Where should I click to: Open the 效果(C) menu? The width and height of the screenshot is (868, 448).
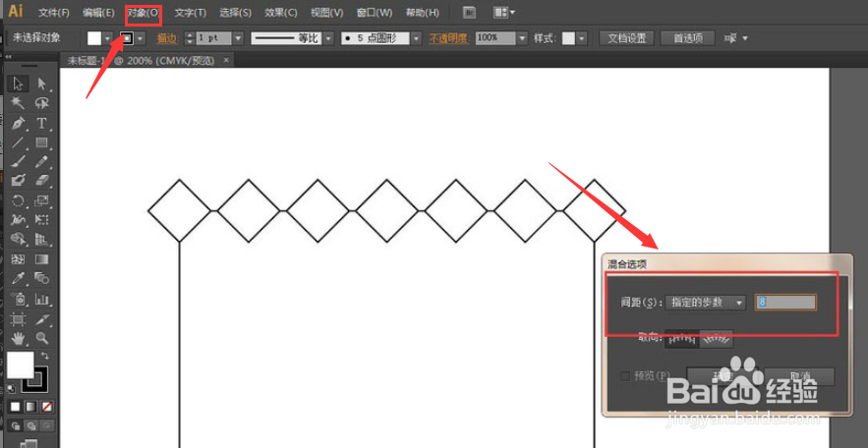coord(281,12)
